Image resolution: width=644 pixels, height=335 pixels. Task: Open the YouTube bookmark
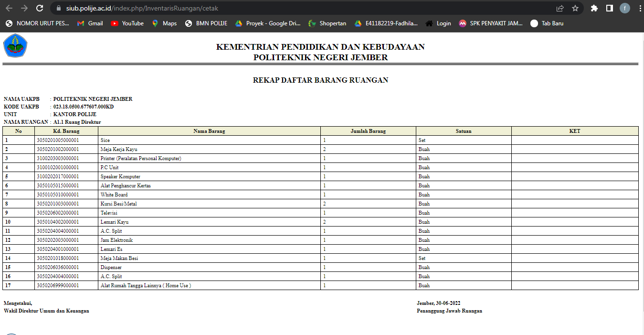(x=127, y=23)
